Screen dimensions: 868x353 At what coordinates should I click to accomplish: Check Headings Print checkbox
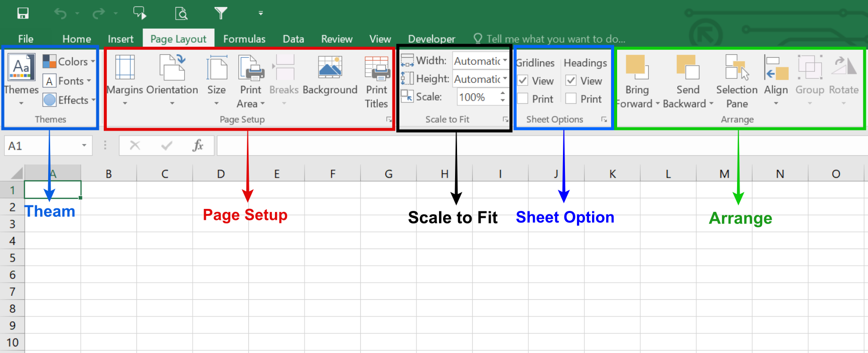pos(571,98)
